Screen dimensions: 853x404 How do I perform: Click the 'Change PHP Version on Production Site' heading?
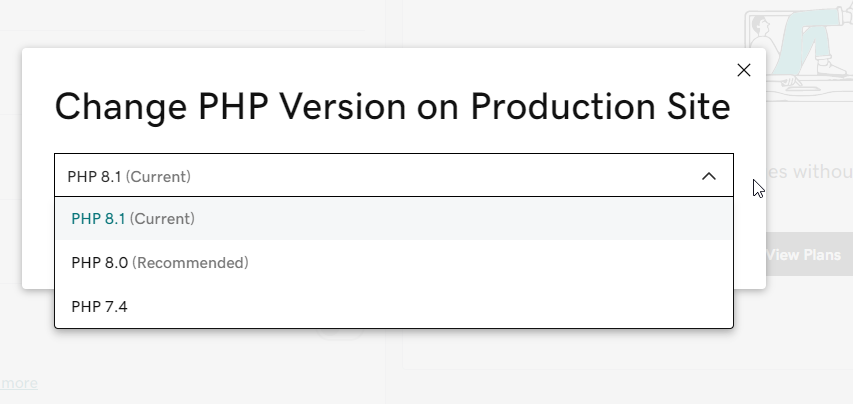coord(392,107)
